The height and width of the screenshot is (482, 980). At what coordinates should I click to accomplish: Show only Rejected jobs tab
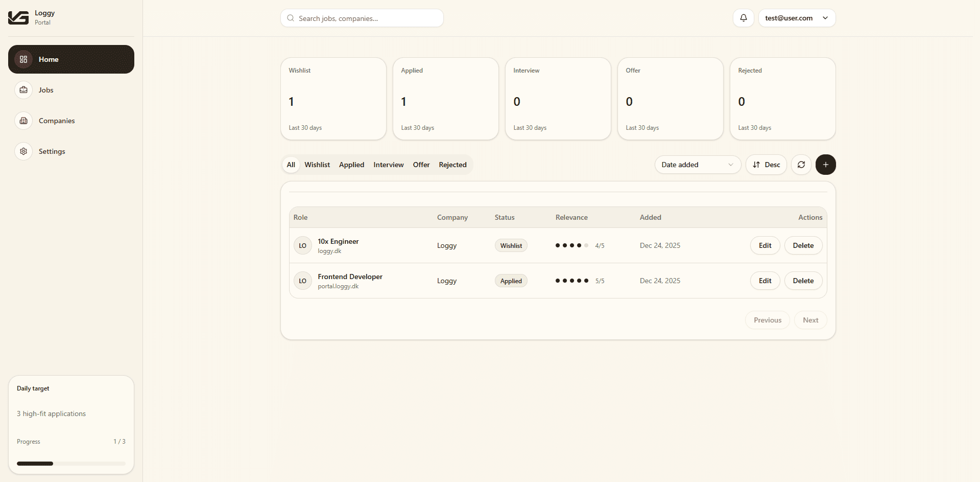coord(452,165)
